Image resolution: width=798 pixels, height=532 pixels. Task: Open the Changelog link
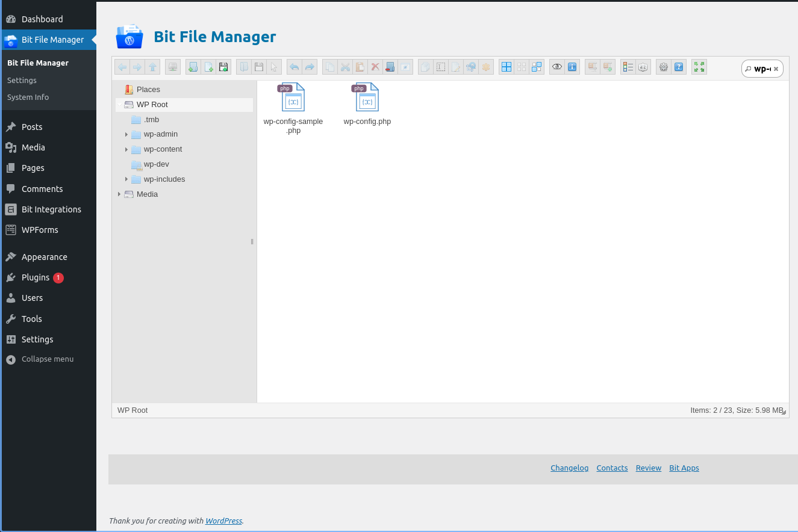pos(569,468)
